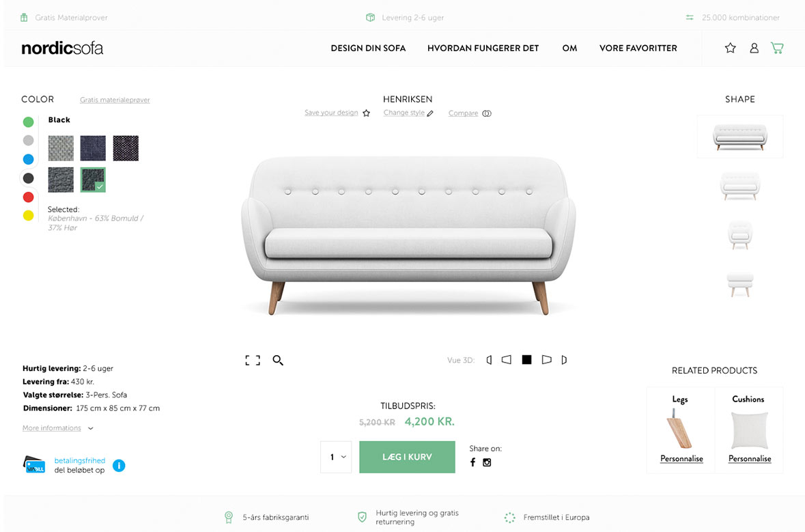Open DESIGN DIN SOFA menu

click(368, 48)
